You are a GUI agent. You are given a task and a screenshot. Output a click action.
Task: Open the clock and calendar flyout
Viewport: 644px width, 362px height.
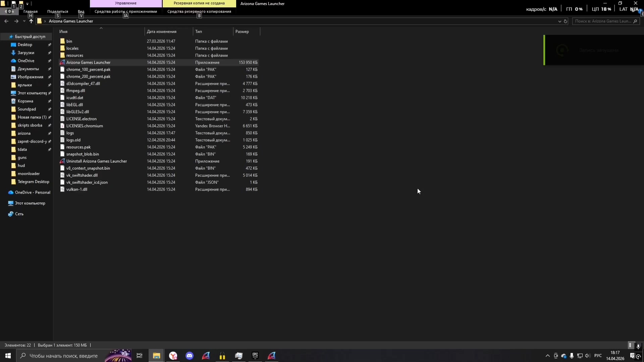coord(615,356)
